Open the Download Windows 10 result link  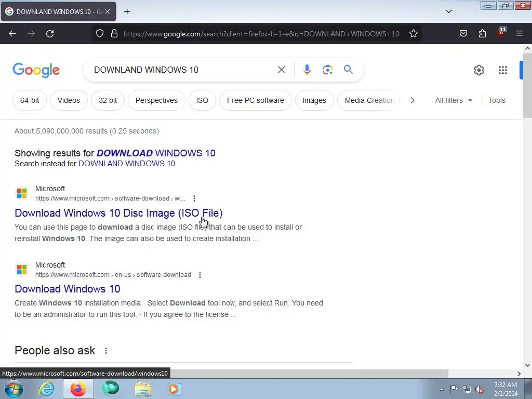67,289
